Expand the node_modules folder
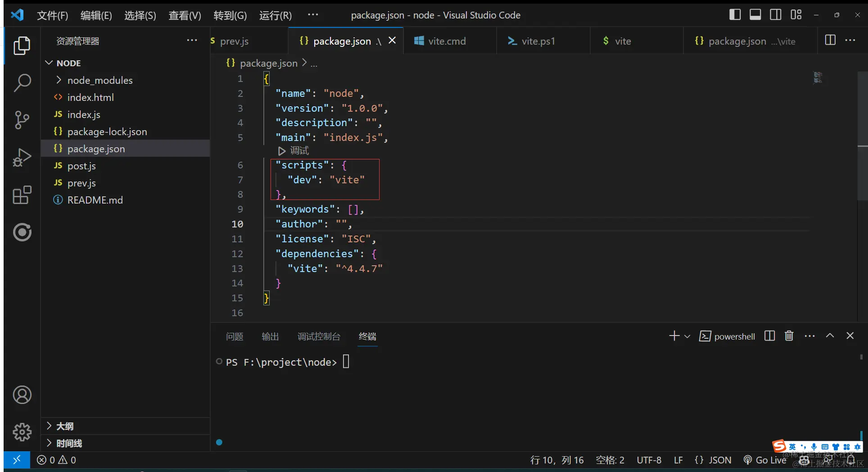 coord(126,80)
